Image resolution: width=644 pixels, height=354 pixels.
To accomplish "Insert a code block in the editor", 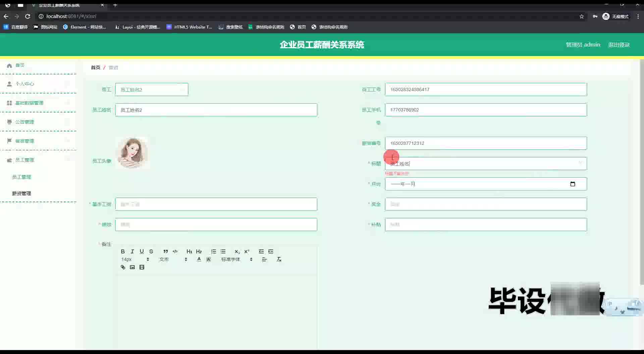I will click(x=175, y=251).
